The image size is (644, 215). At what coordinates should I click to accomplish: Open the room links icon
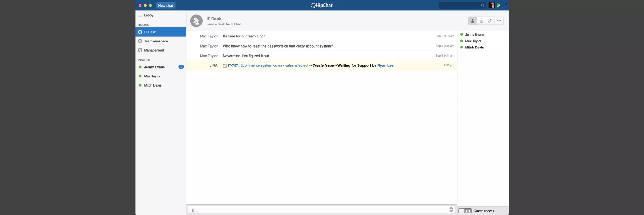click(490, 21)
